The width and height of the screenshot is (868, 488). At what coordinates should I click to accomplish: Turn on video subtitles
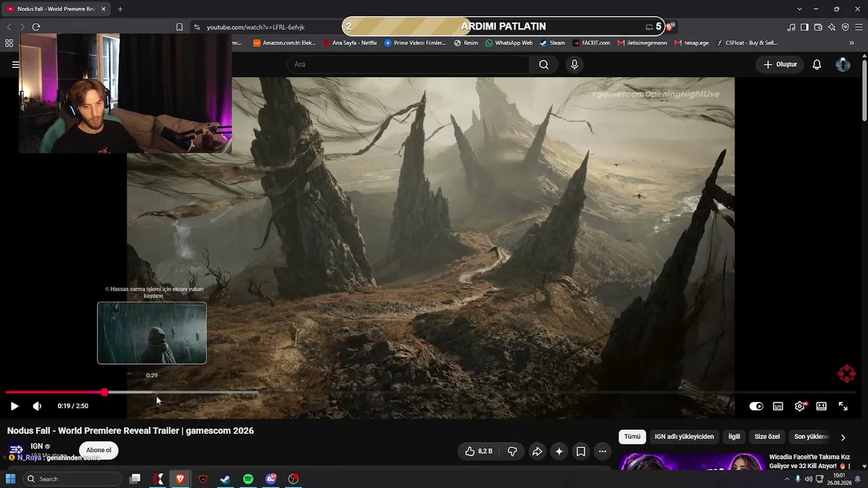[x=778, y=406]
